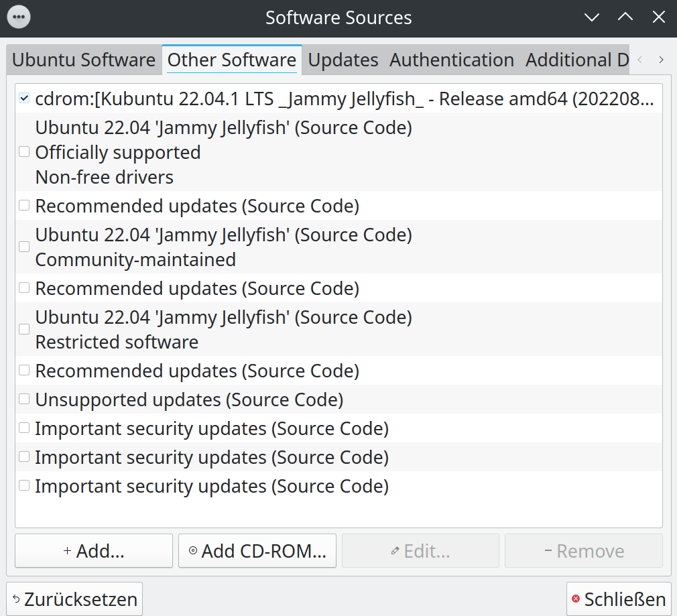Minimize window using title bar chevron

tap(592, 17)
